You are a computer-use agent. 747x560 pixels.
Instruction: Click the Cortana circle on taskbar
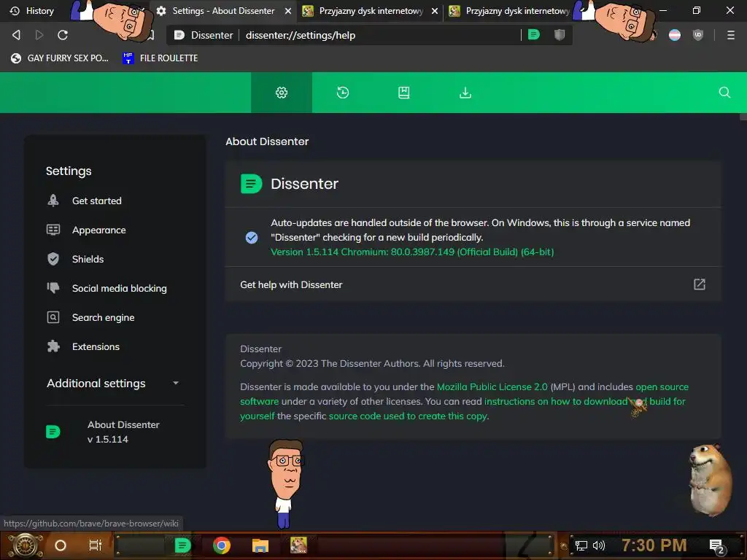[60, 545]
